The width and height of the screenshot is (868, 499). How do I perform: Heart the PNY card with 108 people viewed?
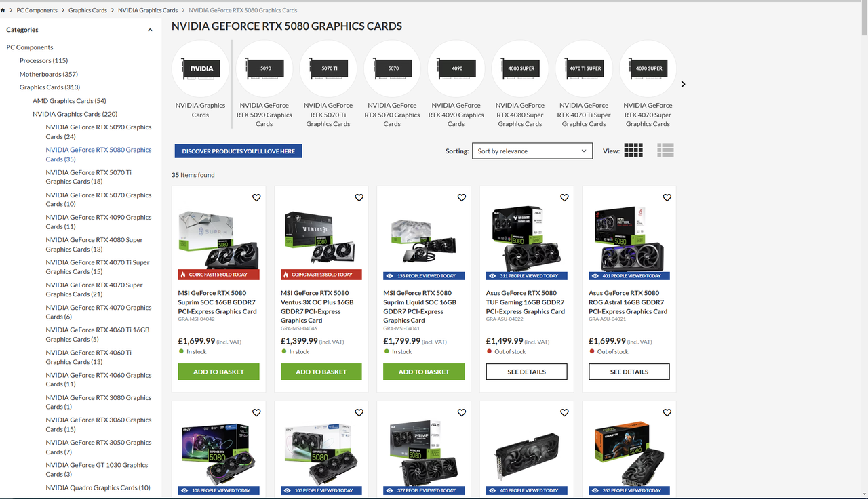click(x=256, y=412)
